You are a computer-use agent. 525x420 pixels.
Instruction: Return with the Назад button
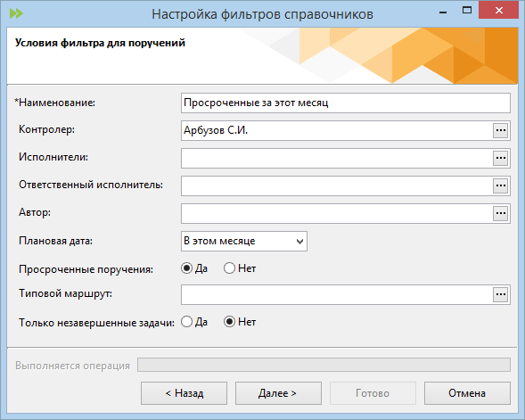[184, 393]
